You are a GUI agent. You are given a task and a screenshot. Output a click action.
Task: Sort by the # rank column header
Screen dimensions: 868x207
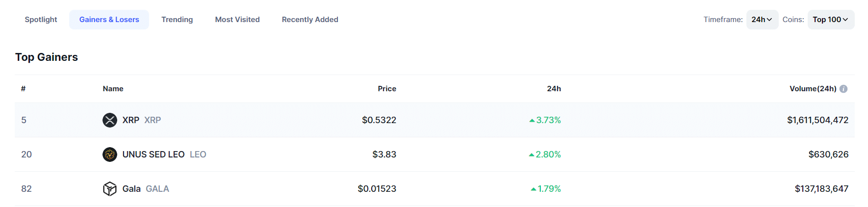point(23,89)
